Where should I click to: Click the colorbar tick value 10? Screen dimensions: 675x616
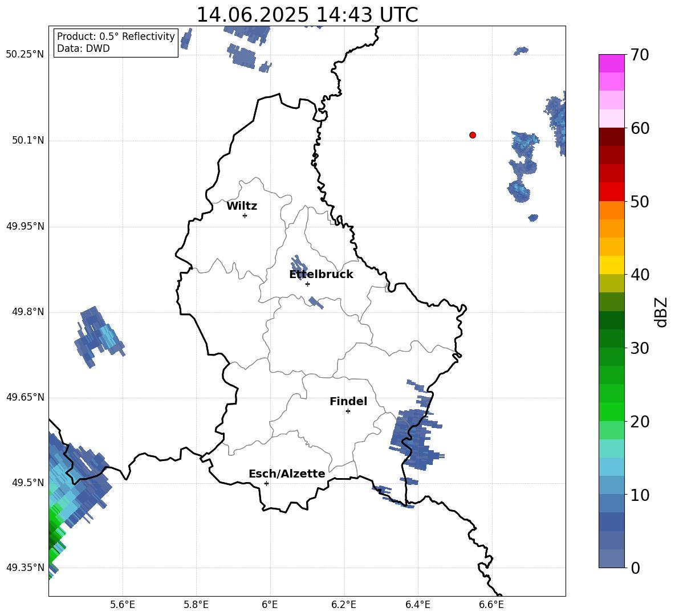(640, 495)
